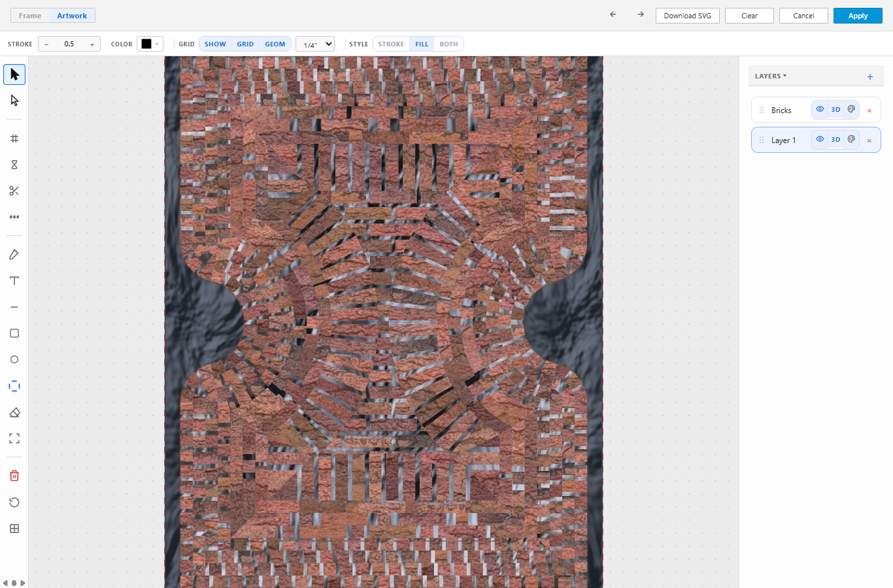
Task: Click the stroke width value field
Action: [x=69, y=44]
